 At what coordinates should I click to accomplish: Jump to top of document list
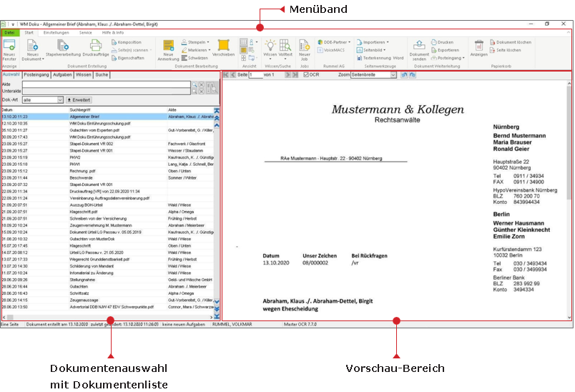coord(217,110)
